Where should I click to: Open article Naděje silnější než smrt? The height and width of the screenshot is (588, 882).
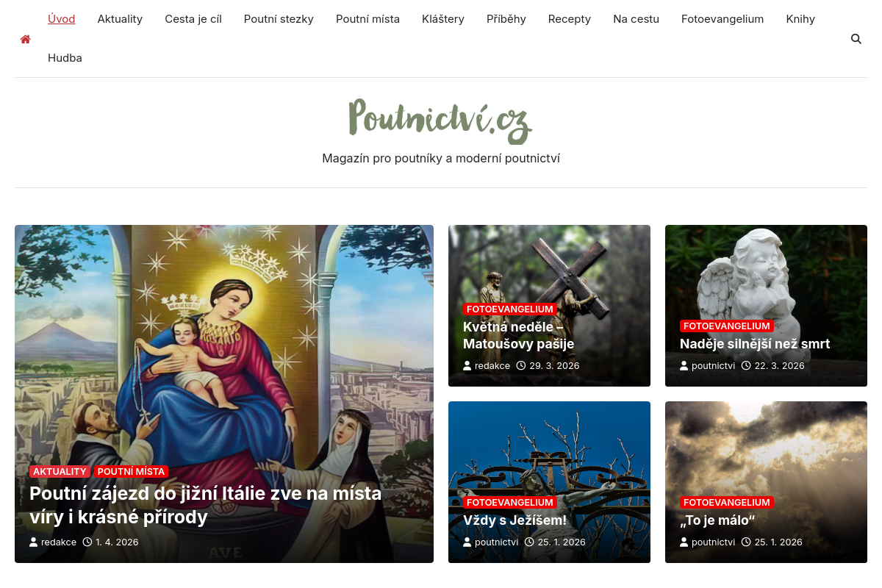(755, 343)
